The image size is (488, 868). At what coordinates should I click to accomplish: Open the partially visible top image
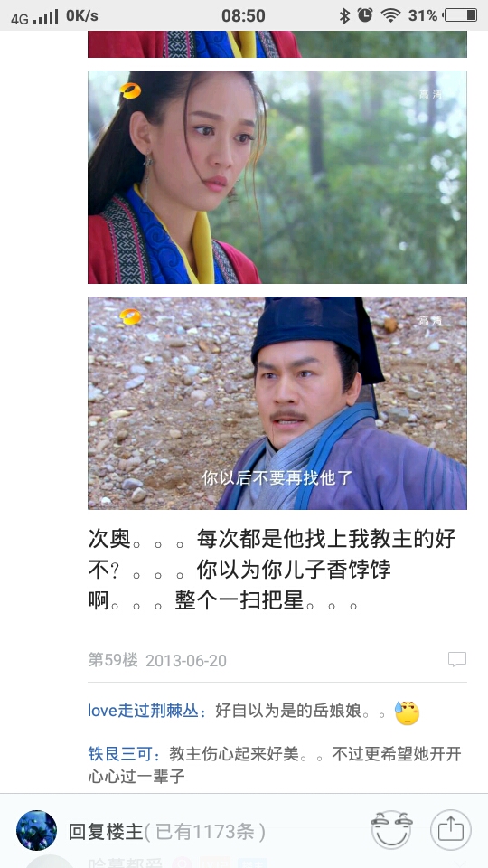[x=277, y=44]
